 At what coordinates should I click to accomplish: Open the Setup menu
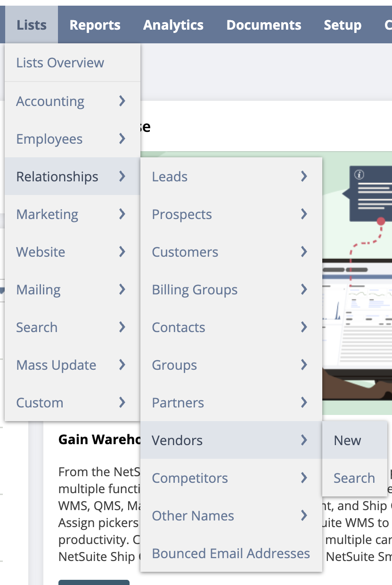tap(343, 25)
